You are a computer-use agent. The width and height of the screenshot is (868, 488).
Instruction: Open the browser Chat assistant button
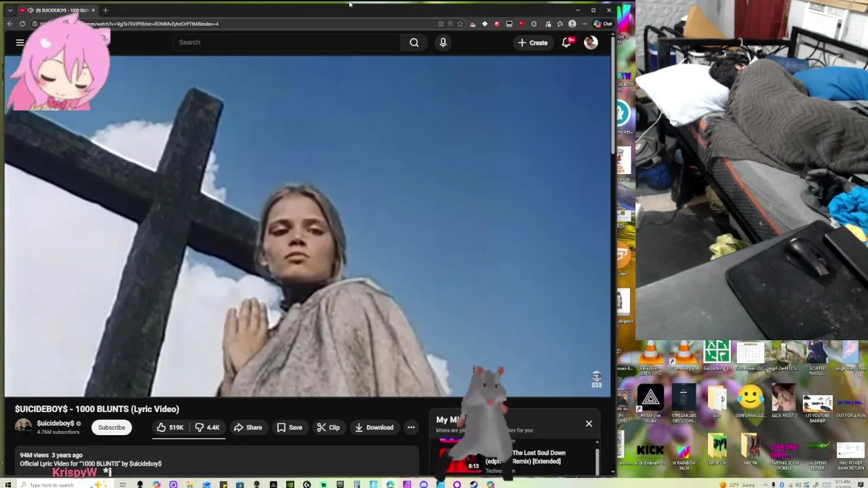coord(604,24)
